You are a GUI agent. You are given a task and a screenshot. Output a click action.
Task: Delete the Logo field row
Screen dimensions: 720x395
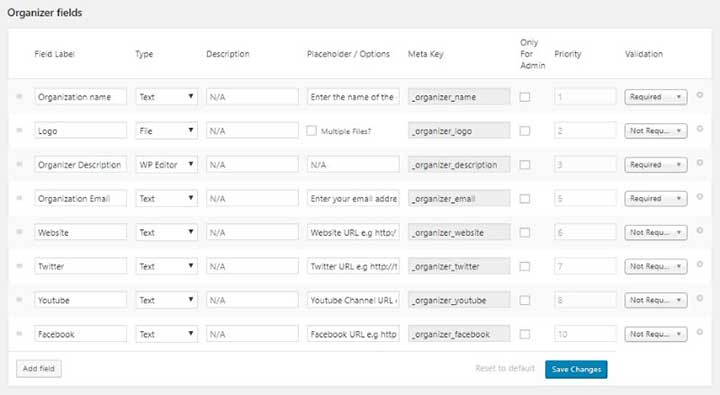click(x=699, y=129)
